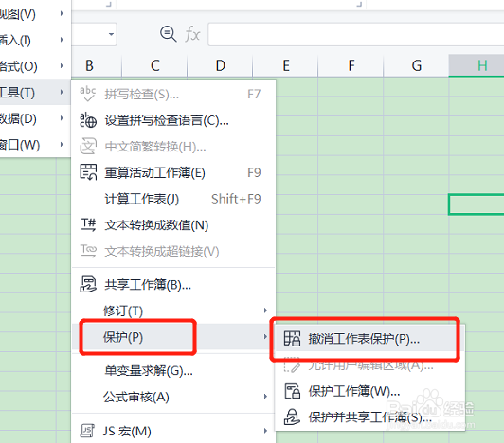The image size is (504, 443).
Task: Open the name box dropdown arrow
Action: 111,34
